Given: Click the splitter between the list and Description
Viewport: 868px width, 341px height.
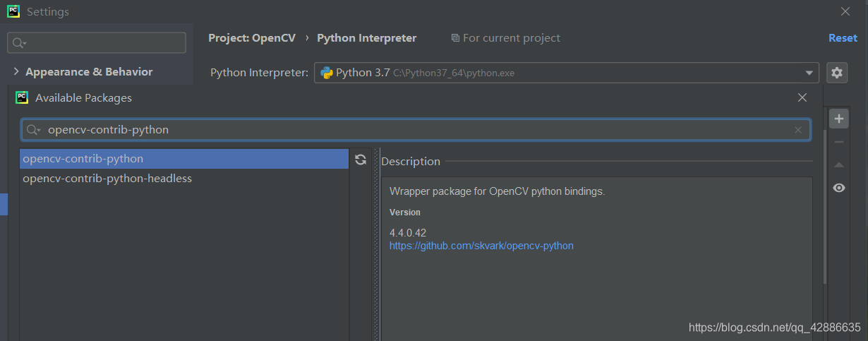Looking at the screenshot, I should pyautogui.click(x=375, y=240).
